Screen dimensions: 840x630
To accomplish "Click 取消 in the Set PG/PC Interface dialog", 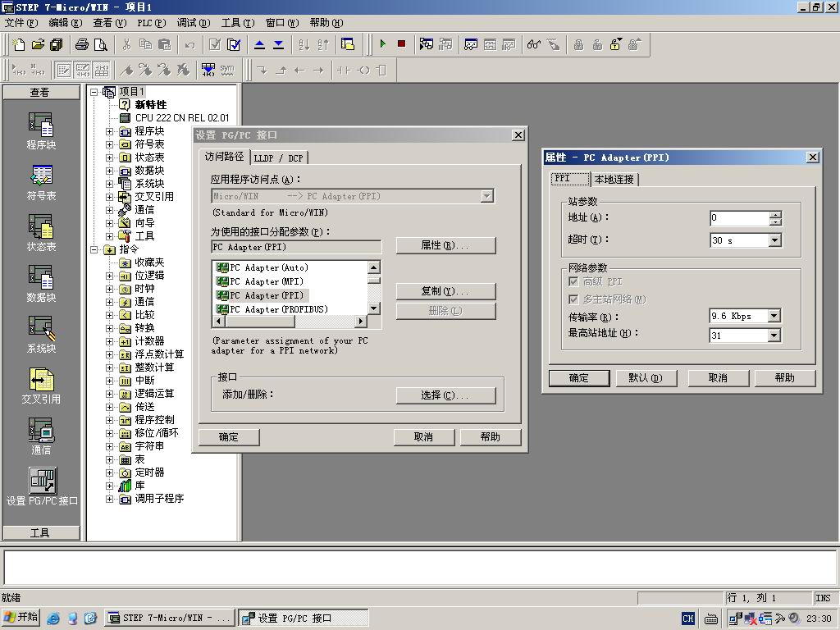I will 424,437.
